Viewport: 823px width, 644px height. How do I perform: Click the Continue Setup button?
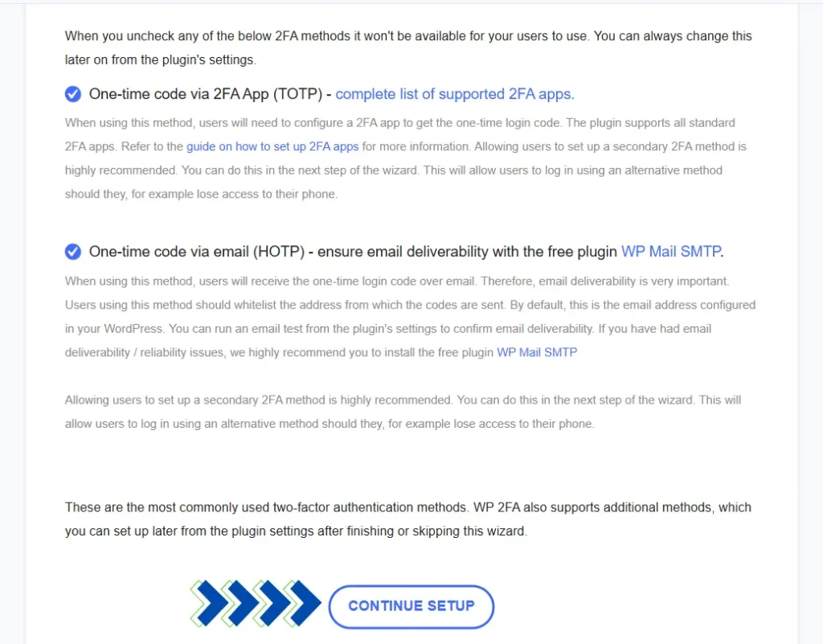[x=411, y=606]
